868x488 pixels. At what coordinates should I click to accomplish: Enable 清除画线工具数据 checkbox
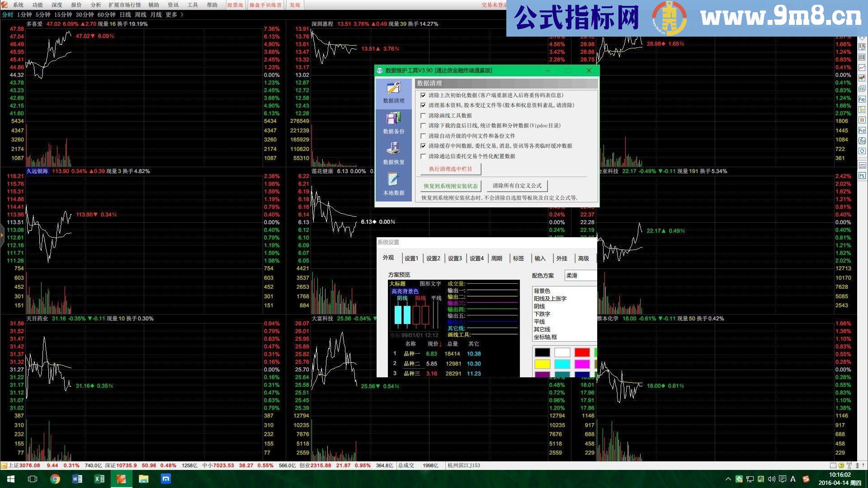(424, 115)
